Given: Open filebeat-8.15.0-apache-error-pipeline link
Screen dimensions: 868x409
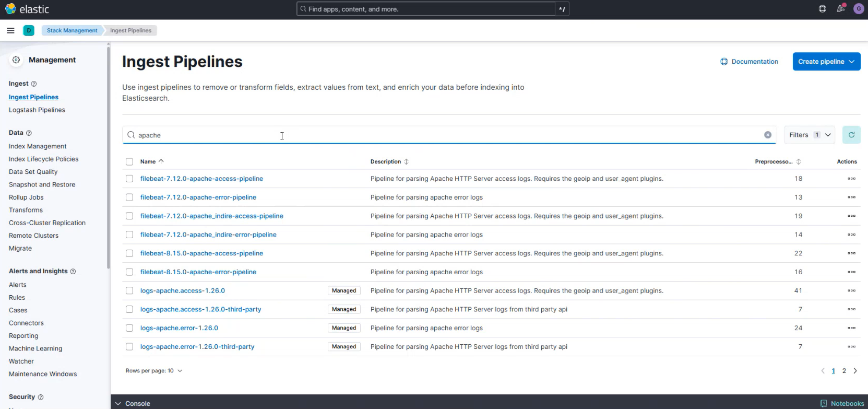Looking at the screenshot, I should point(198,272).
